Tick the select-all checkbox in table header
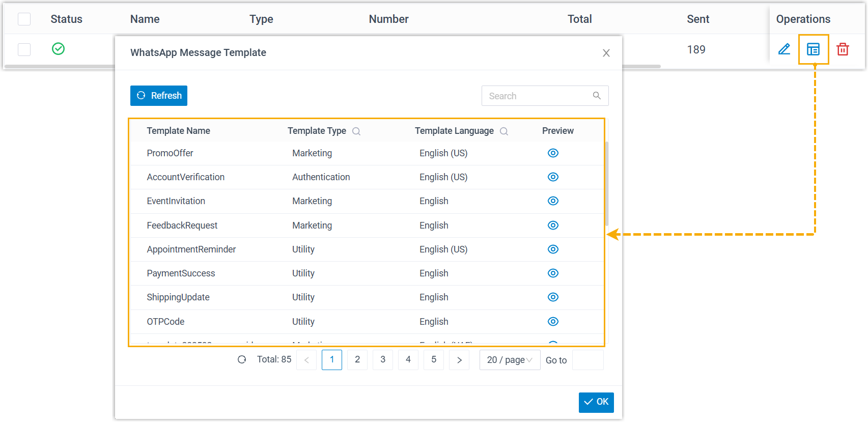Screen dimensions: 868x422 pyautogui.click(x=24, y=19)
